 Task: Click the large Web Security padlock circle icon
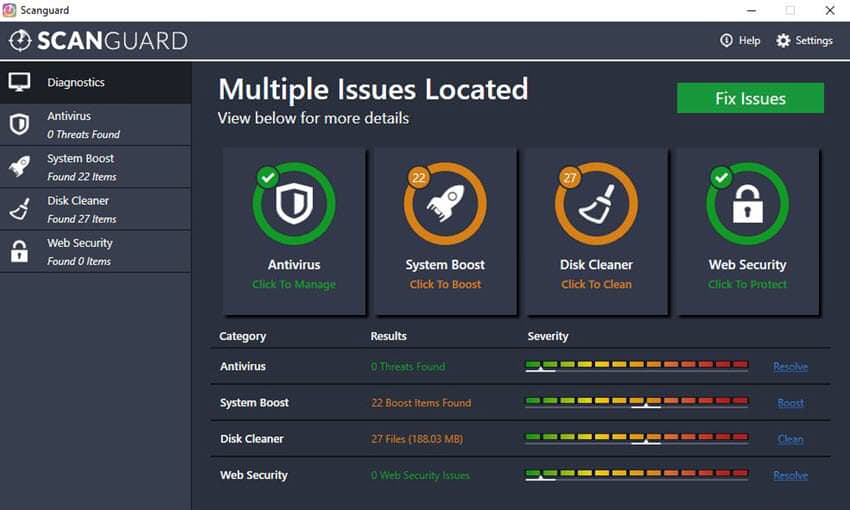748,204
